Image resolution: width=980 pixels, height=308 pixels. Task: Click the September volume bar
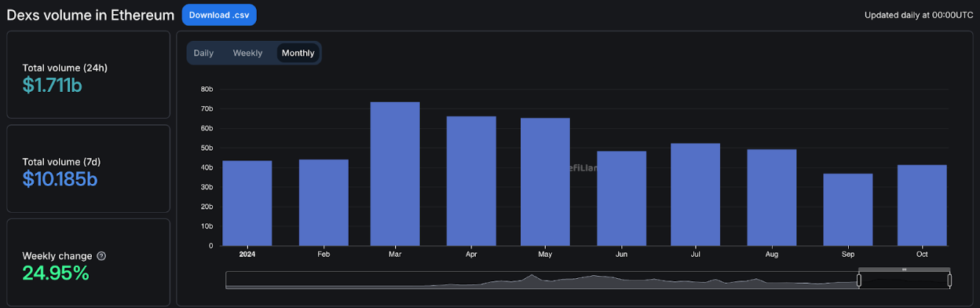[848, 210]
